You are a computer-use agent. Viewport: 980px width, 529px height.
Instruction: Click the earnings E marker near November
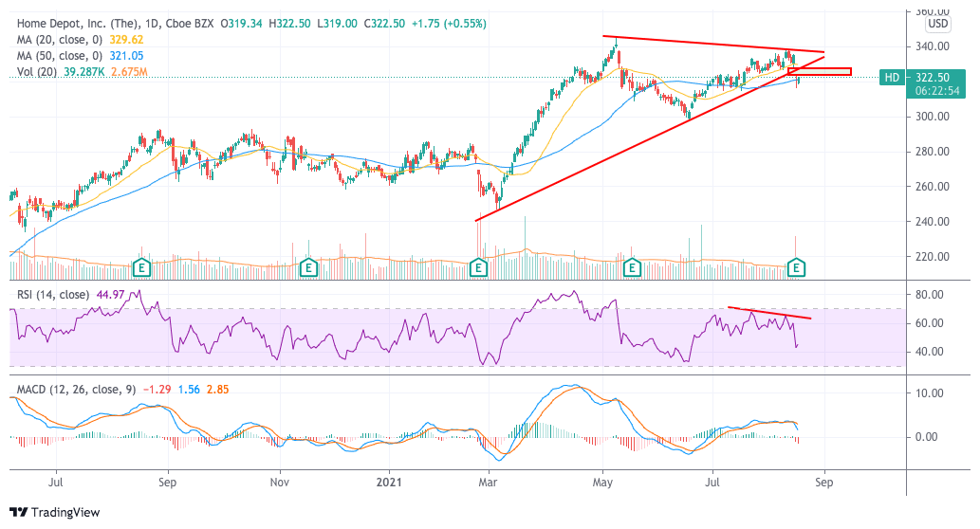click(x=308, y=268)
